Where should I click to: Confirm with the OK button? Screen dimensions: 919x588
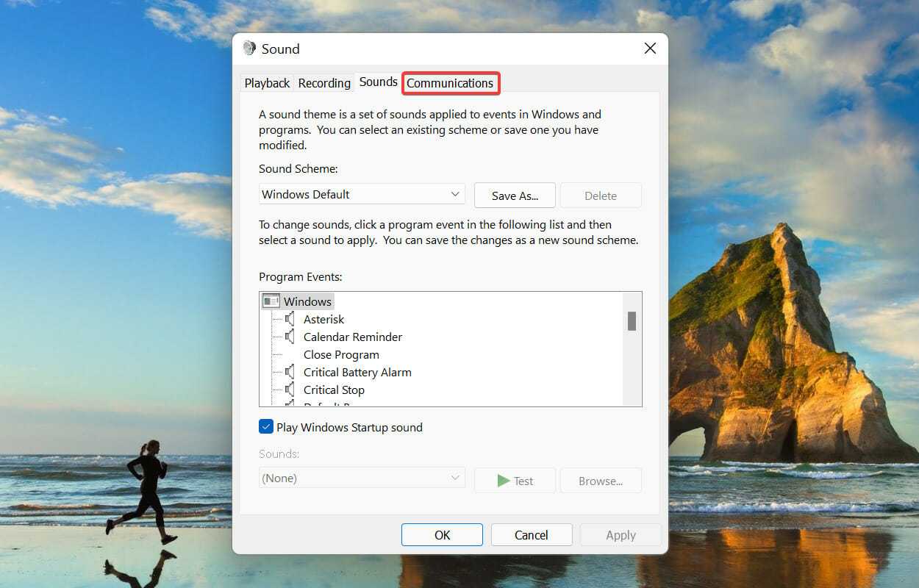(x=442, y=535)
